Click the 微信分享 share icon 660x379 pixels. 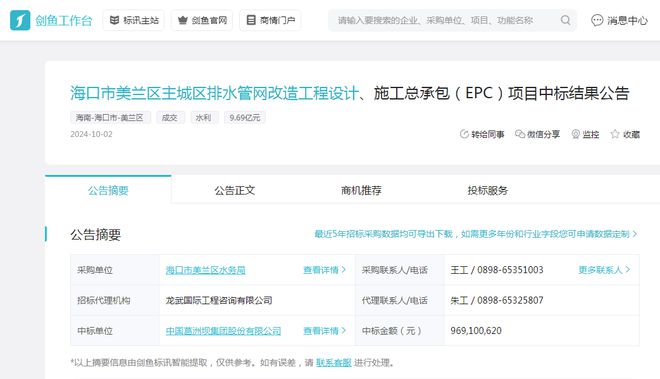(520, 134)
